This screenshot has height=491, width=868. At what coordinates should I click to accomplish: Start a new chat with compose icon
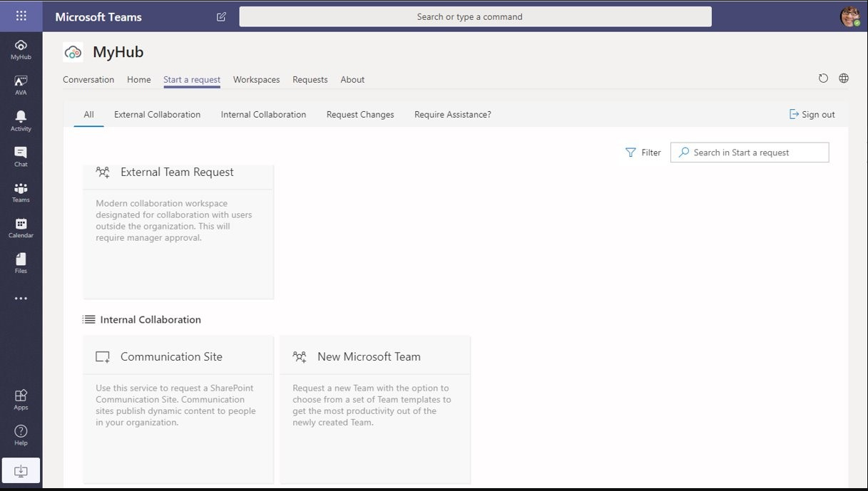pyautogui.click(x=221, y=16)
